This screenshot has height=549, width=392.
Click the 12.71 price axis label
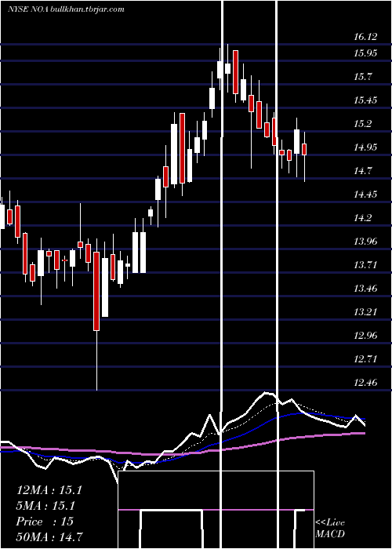366,359
